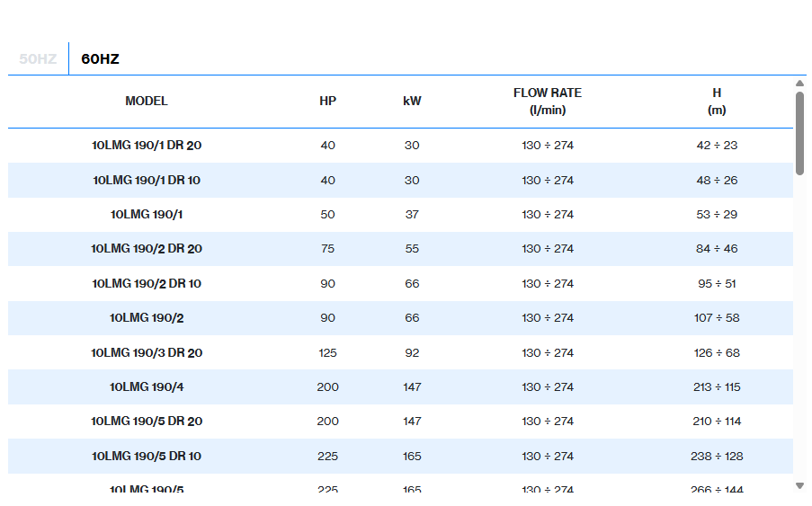Viewport: 812px width, 506px height.
Task: Select the 10LMG 190/2 DR 20 model
Action: 147,249
